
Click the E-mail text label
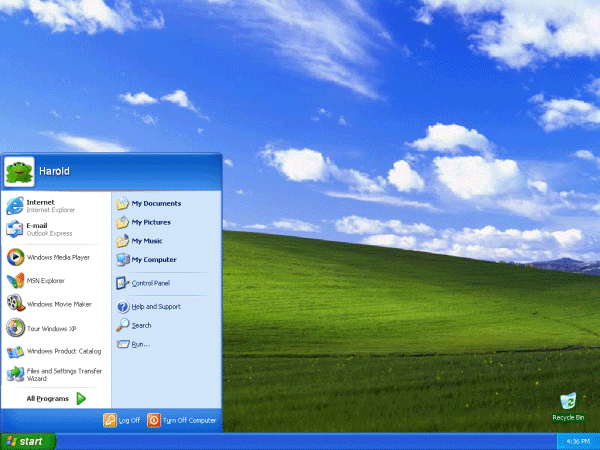click(x=37, y=225)
